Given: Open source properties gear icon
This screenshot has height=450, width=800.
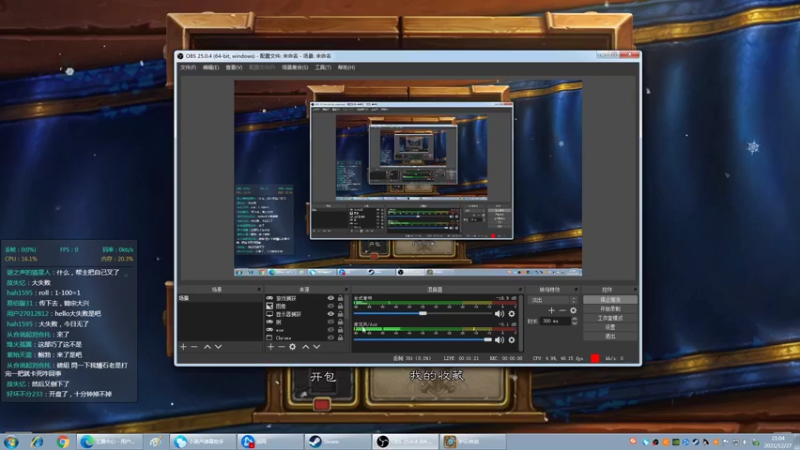Looking at the screenshot, I should point(292,347).
